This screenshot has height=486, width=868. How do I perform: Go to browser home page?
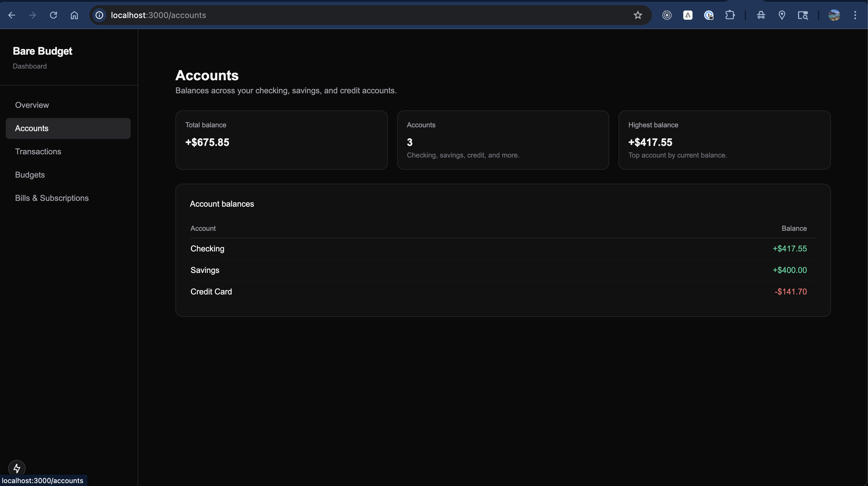74,15
